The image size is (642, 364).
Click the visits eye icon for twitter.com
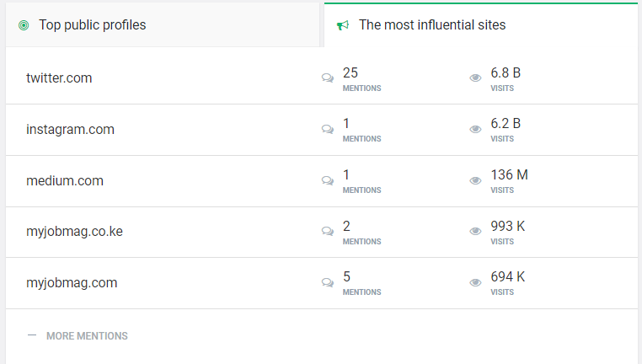point(475,78)
